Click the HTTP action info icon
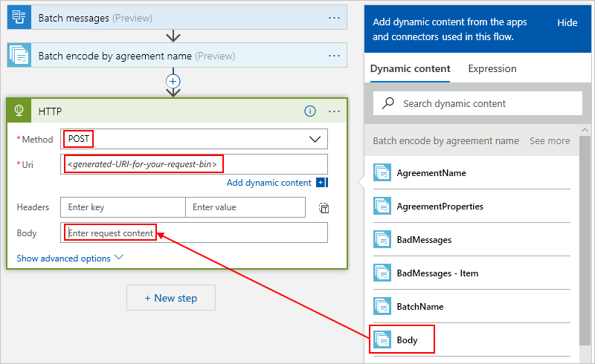The height and width of the screenshot is (364, 595). pos(310,111)
